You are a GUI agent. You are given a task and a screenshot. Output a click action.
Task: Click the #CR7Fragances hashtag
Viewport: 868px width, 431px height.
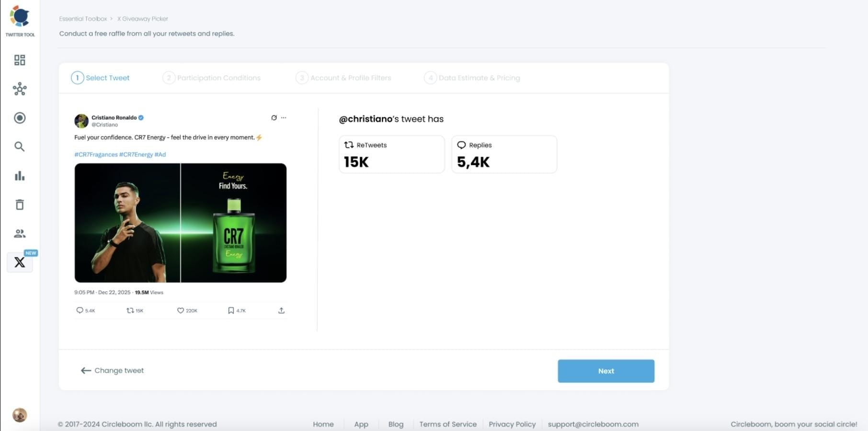point(96,154)
